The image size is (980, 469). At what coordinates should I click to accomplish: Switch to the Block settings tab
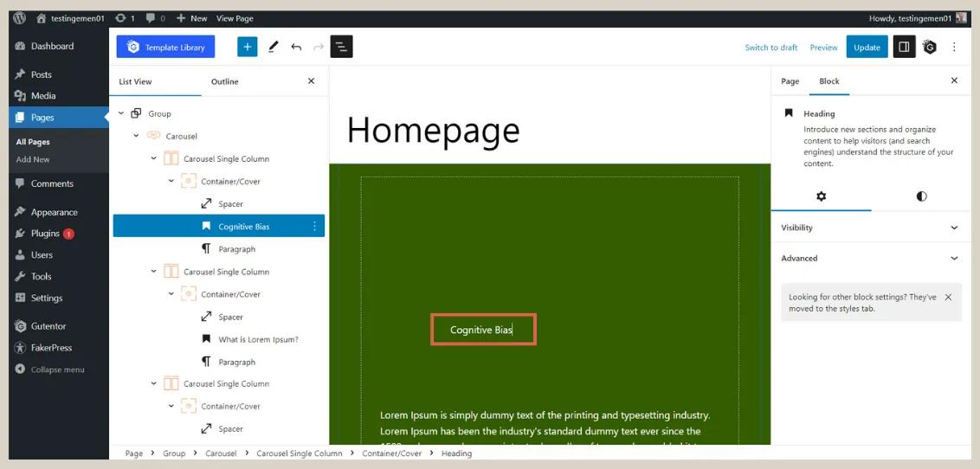click(x=829, y=81)
